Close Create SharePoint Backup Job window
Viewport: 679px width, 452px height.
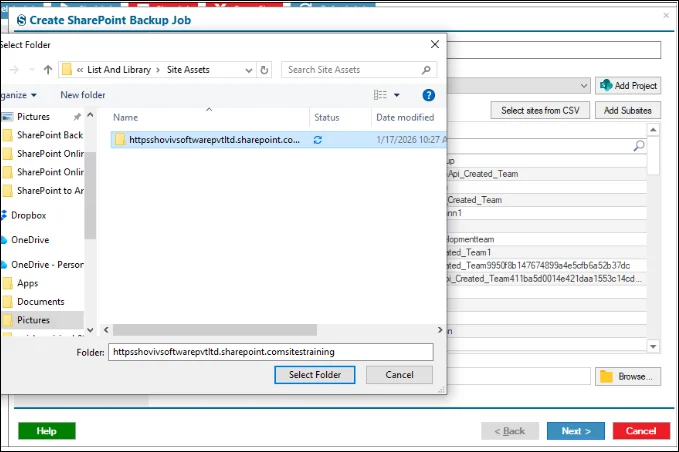pos(666,16)
